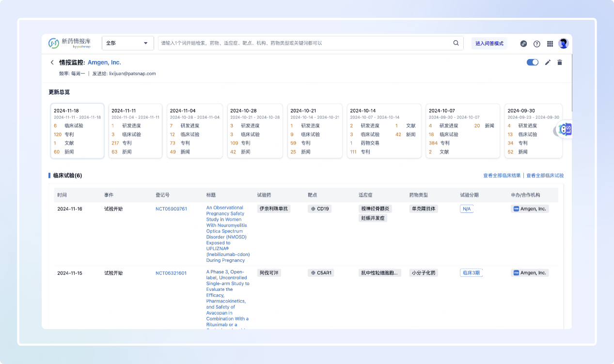Click the 视神经脊髓炎 indication tag
This screenshot has width=614, height=364.
(376, 209)
